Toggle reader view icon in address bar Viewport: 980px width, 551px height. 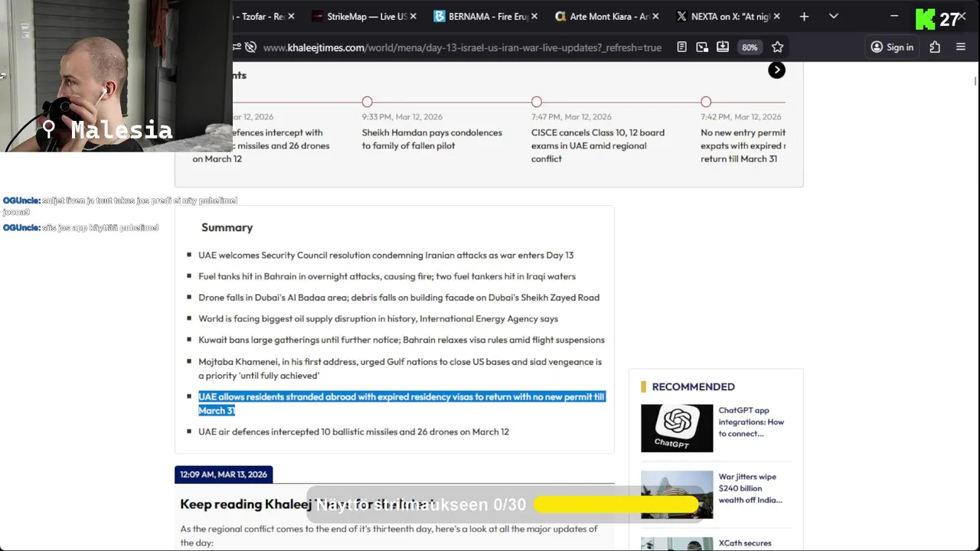tap(681, 47)
